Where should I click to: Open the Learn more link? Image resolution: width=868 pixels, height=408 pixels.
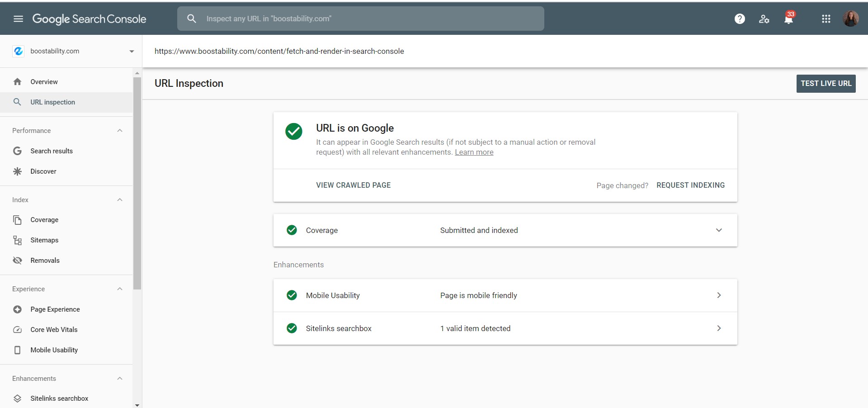tap(474, 152)
